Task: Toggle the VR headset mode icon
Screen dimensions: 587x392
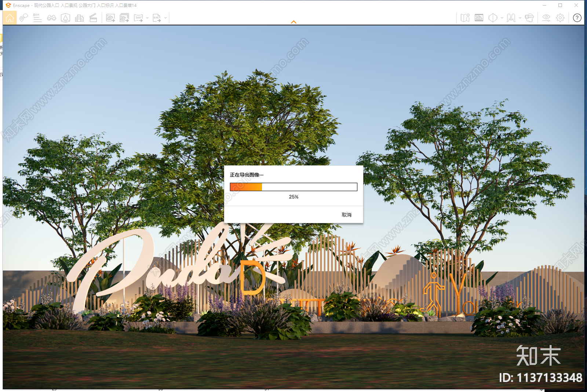Action: coord(529,18)
